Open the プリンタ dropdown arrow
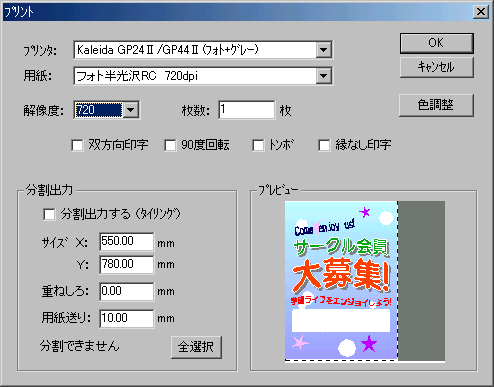Screen dimensions: 494x387 pos(323,50)
